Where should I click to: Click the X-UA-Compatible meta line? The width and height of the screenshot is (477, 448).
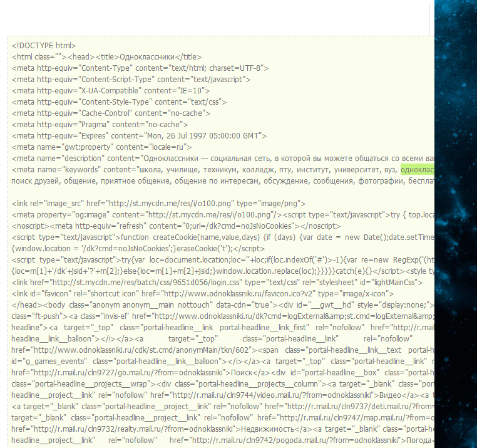[111, 91]
